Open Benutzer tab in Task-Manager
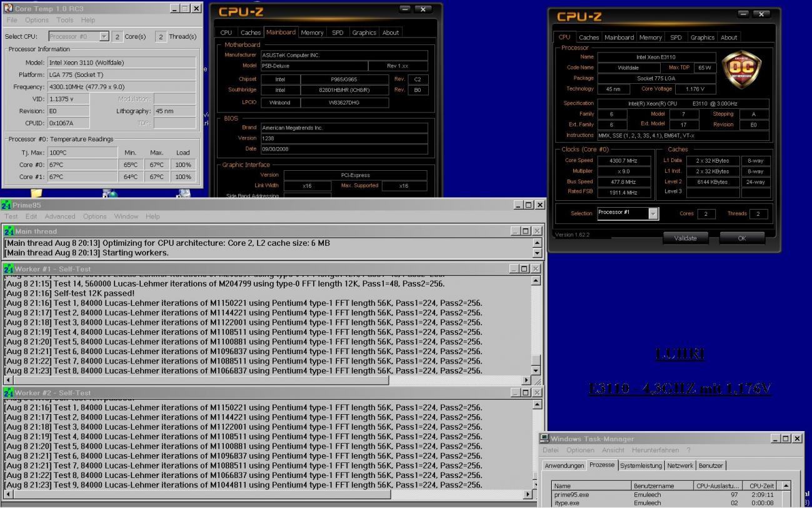Image resolution: width=812 pixels, height=508 pixels. (x=711, y=466)
